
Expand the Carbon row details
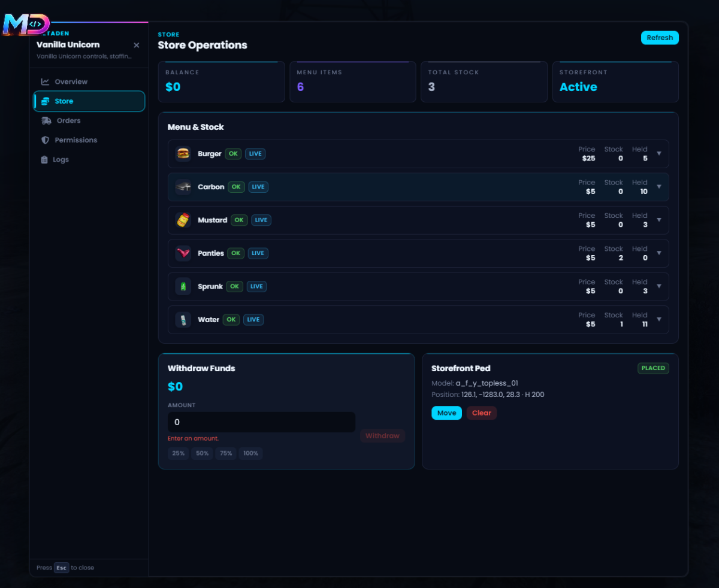pyautogui.click(x=659, y=187)
